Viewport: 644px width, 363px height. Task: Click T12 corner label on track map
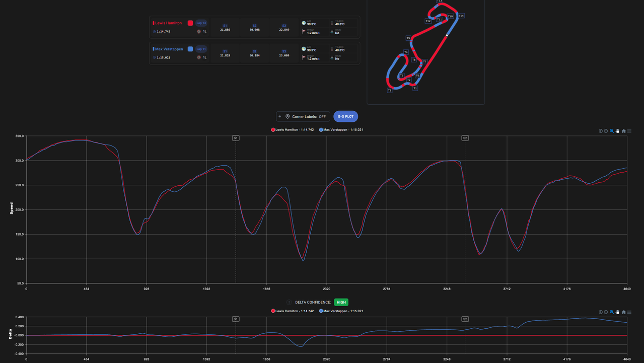coord(428,21)
